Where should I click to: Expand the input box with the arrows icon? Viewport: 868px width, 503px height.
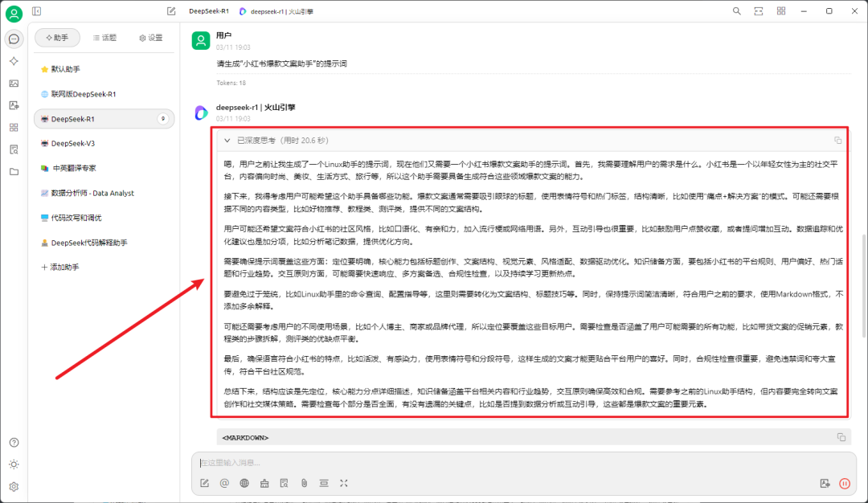coord(344,483)
